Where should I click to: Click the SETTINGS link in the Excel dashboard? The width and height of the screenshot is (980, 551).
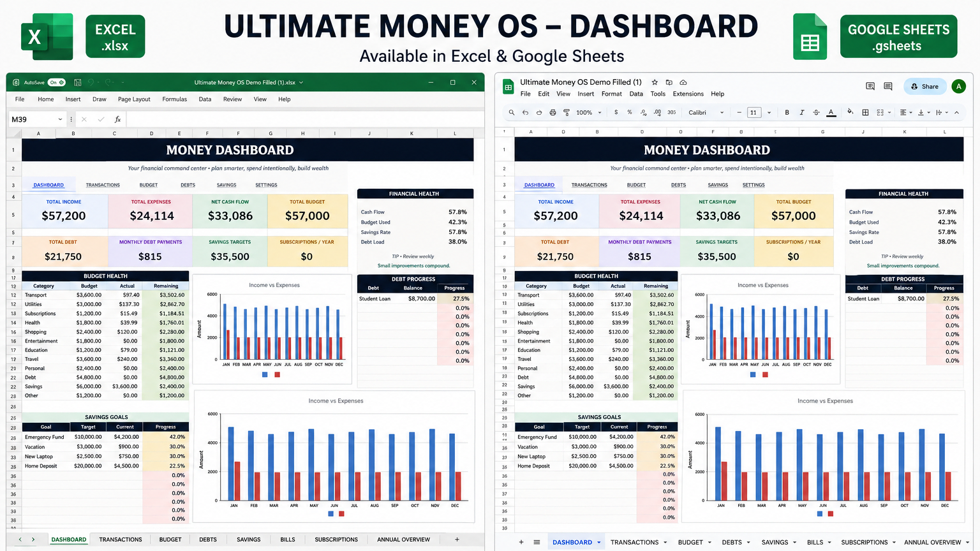click(x=266, y=185)
